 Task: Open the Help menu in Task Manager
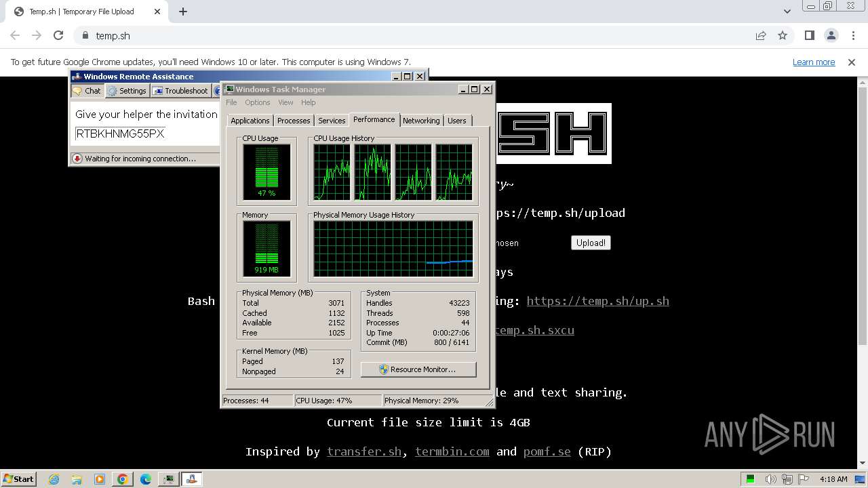[309, 102]
